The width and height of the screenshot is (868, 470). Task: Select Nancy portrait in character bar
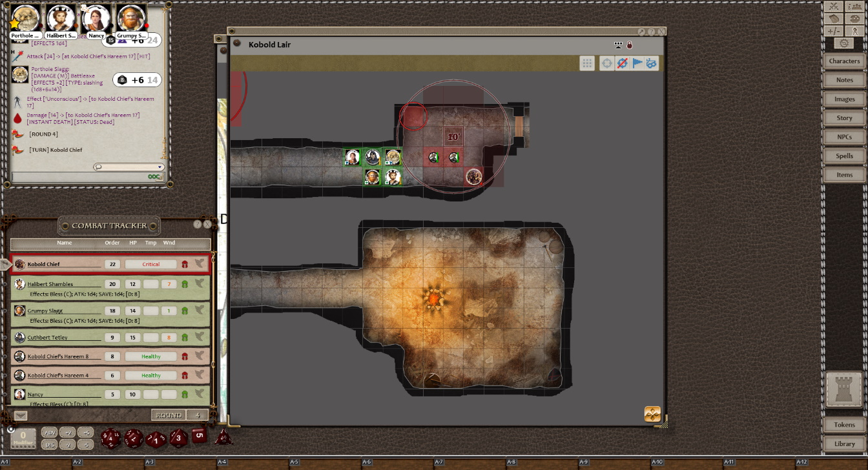[x=96, y=19]
